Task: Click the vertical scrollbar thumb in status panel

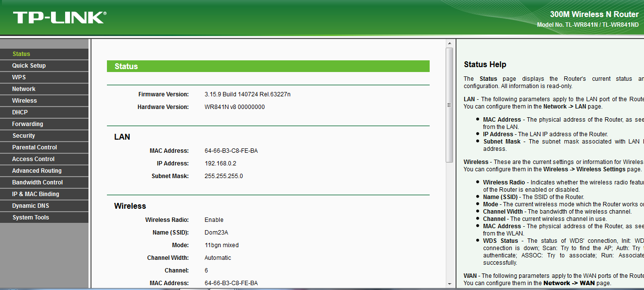Action: 449,105
